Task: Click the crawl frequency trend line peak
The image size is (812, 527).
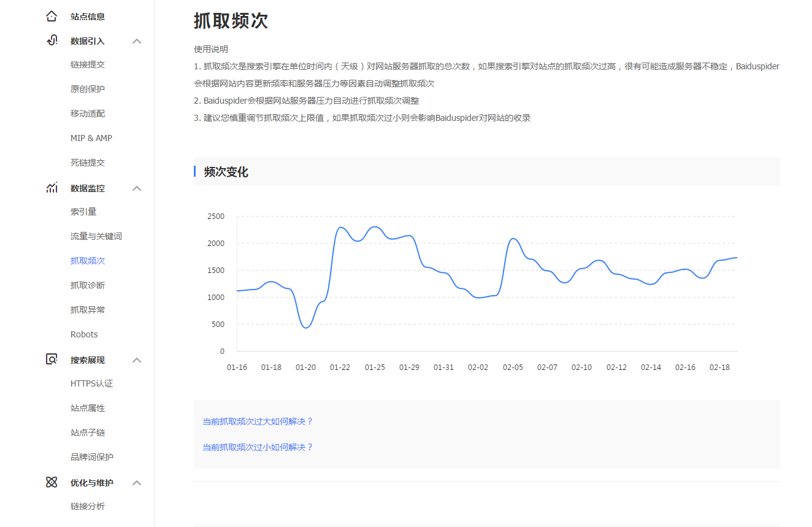Action: point(374,227)
